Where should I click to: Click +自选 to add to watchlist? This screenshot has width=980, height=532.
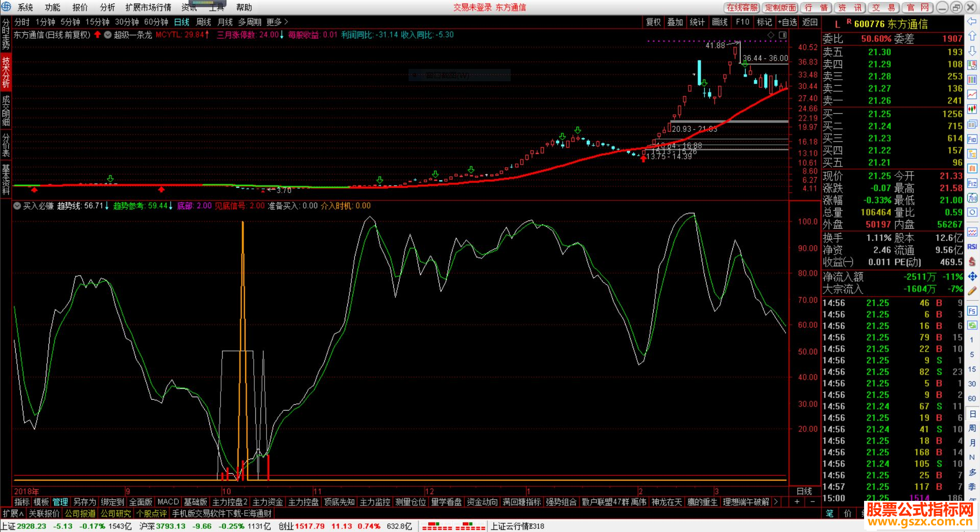tap(787, 22)
